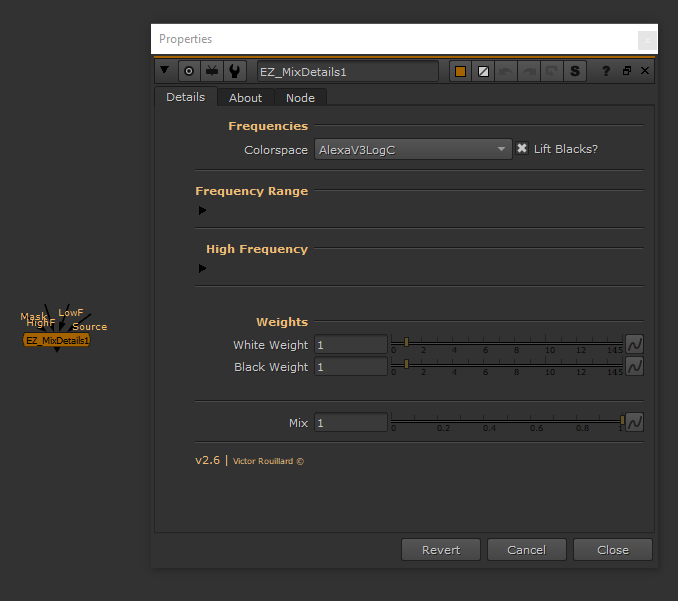678x601 pixels.
Task: Click the wrench icon in the header
Action: [234, 71]
